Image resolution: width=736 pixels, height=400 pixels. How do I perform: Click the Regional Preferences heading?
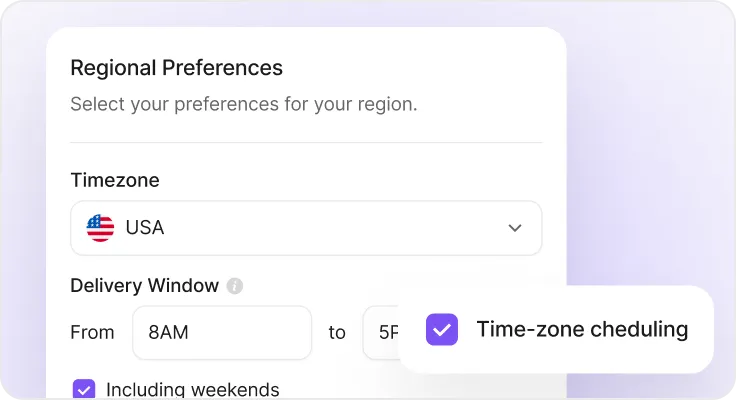click(x=176, y=68)
